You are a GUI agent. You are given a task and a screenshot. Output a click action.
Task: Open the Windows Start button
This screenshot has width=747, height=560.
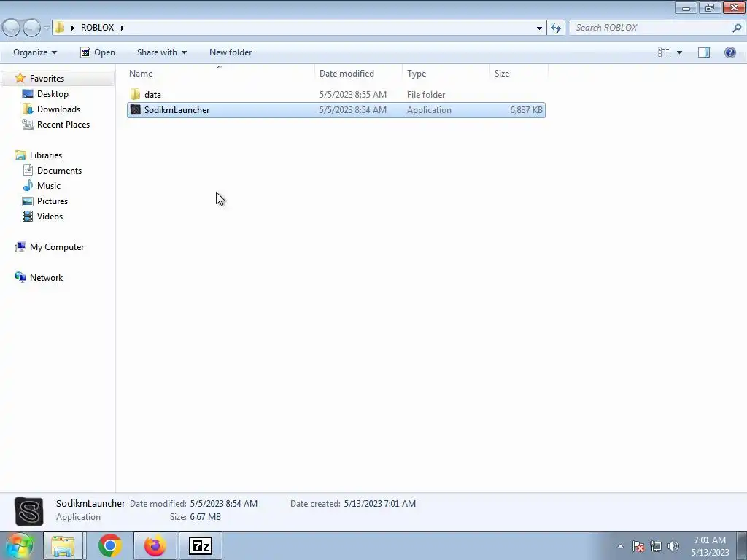click(19, 545)
